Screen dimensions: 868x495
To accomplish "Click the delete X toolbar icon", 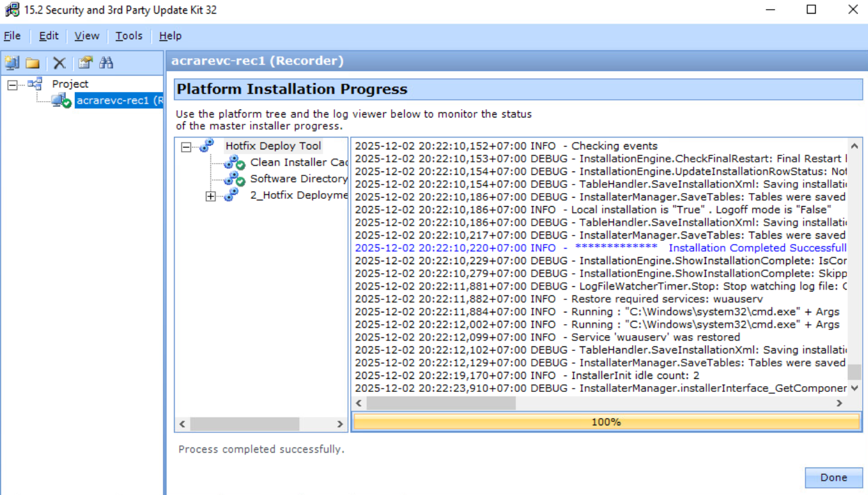I will pyautogui.click(x=59, y=63).
